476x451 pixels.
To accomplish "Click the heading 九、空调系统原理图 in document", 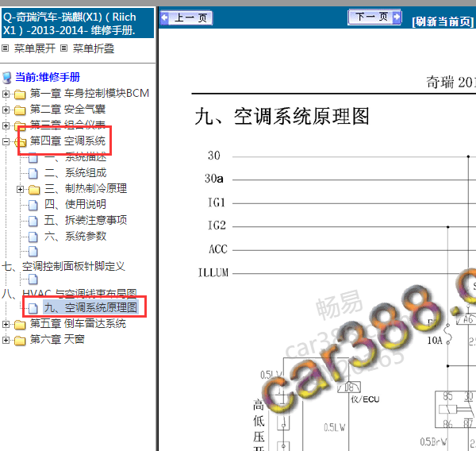I will pyautogui.click(x=282, y=117).
